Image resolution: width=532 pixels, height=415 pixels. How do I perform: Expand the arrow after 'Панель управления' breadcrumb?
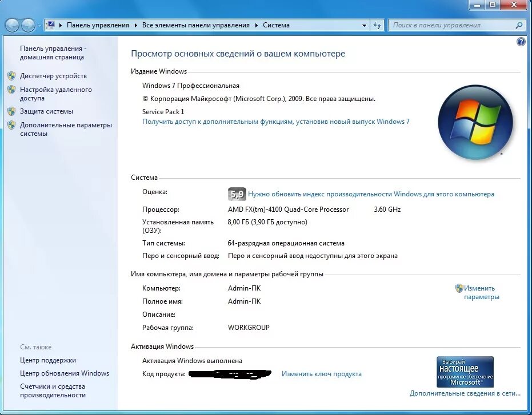tap(136, 26)
